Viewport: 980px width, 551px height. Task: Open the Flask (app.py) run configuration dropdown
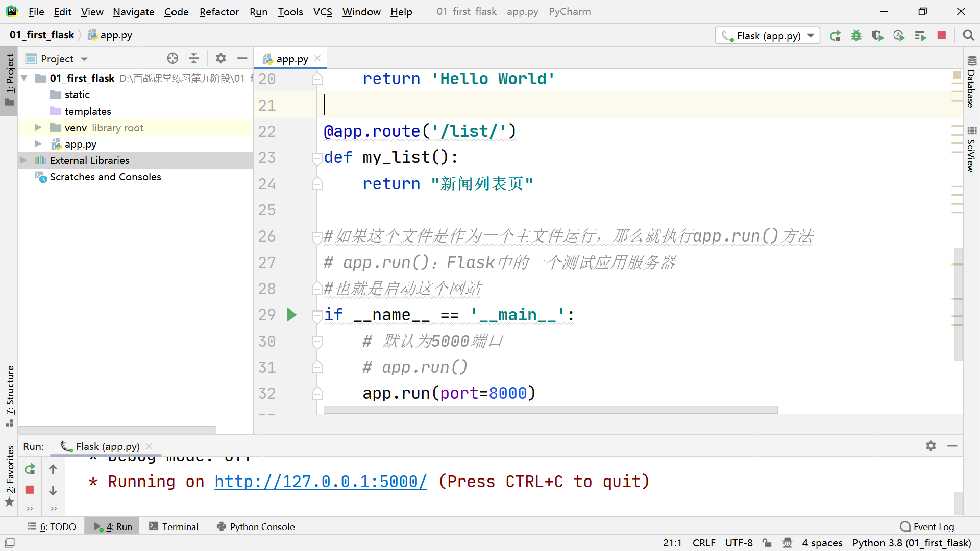point(768,36)
